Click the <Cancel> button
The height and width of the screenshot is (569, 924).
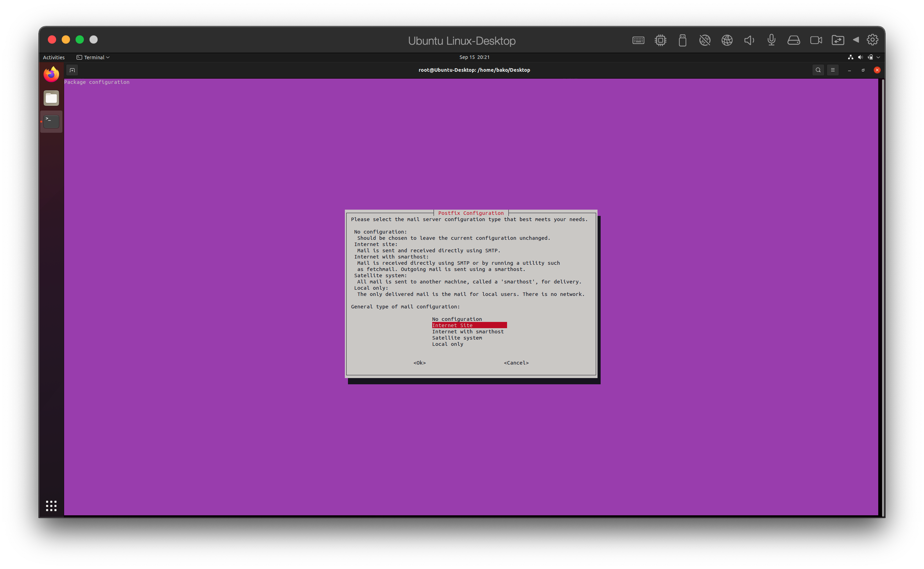516,363
